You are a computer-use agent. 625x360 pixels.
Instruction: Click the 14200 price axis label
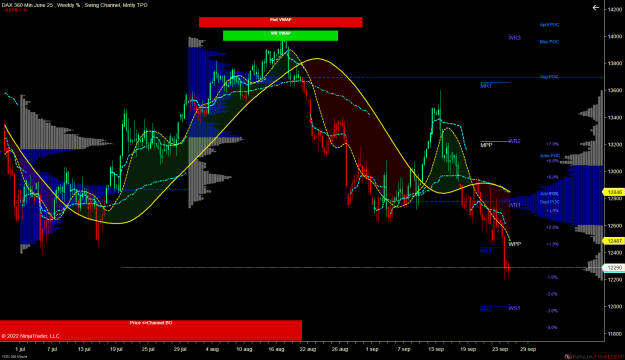pos(615,9)
